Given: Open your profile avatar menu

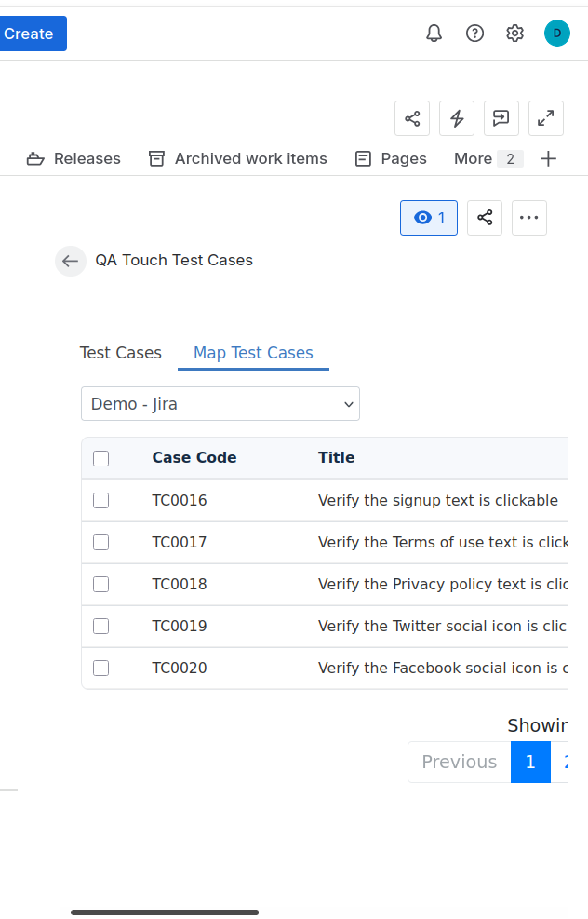Looking at the screenshot, I should (x=556, y=33).
